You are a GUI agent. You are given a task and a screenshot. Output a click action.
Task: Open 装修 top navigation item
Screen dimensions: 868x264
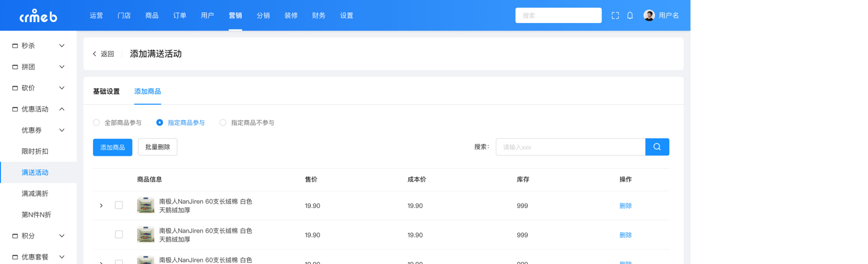point(291,15)
